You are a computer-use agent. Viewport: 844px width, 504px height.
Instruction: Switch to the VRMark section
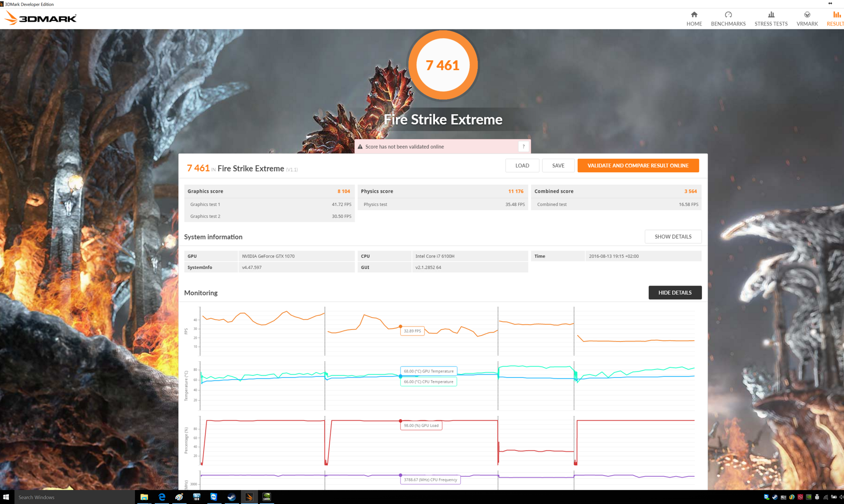(x=807, y=18)
